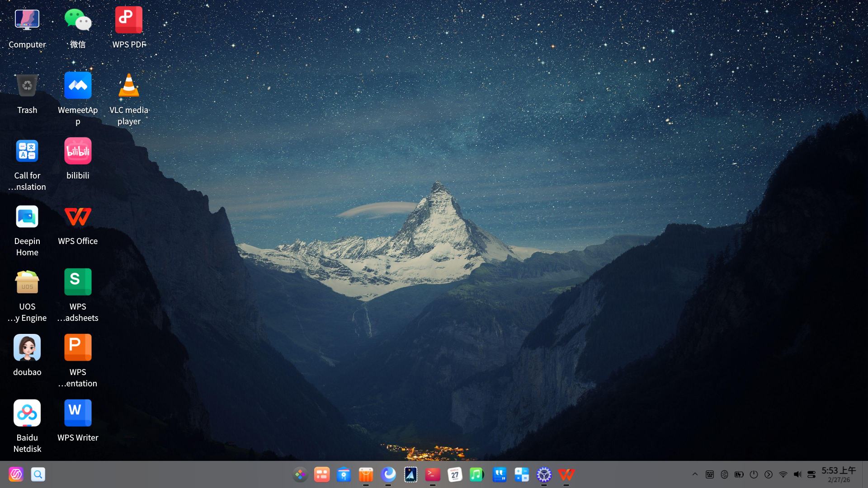868x488 pixels.
Task: Launch the browser from the dock
Action: click(389, 474)
